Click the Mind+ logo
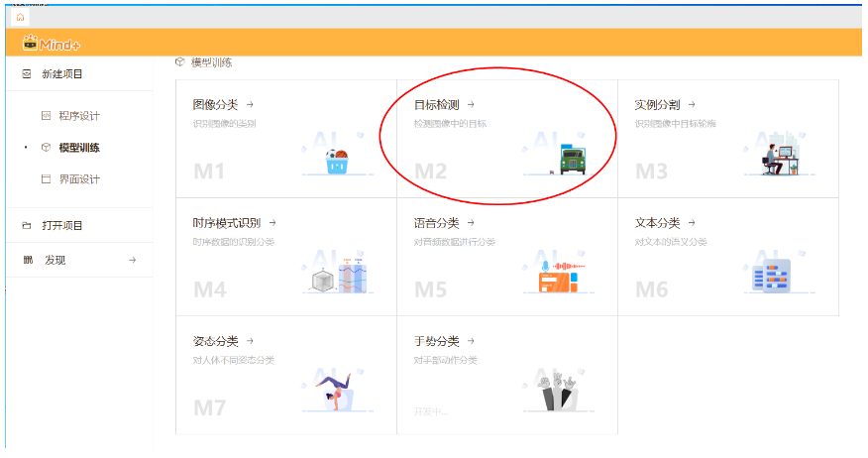The width and height of the screenshot is (868, 458). [50, 44]
